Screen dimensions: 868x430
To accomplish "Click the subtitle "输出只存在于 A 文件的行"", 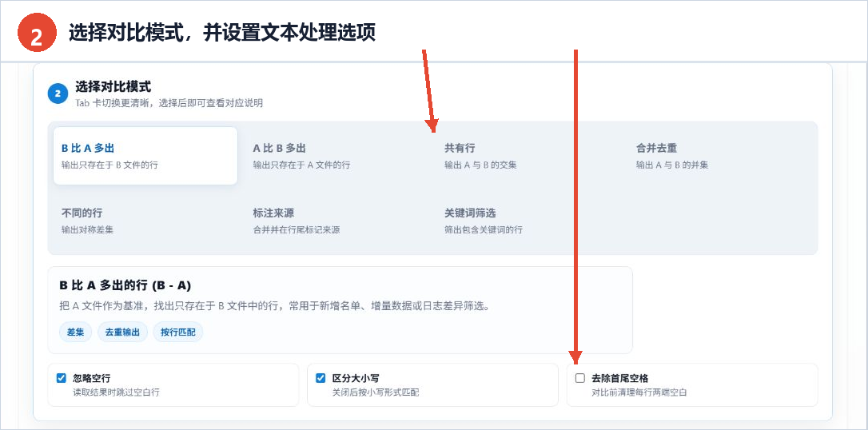I will (301, 165).
